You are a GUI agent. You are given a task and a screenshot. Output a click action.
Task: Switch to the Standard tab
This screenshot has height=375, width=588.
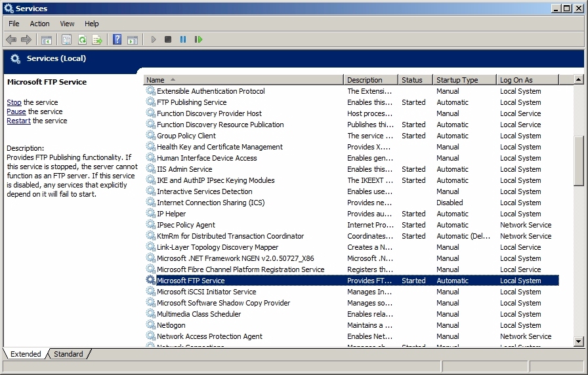(68, 354)
